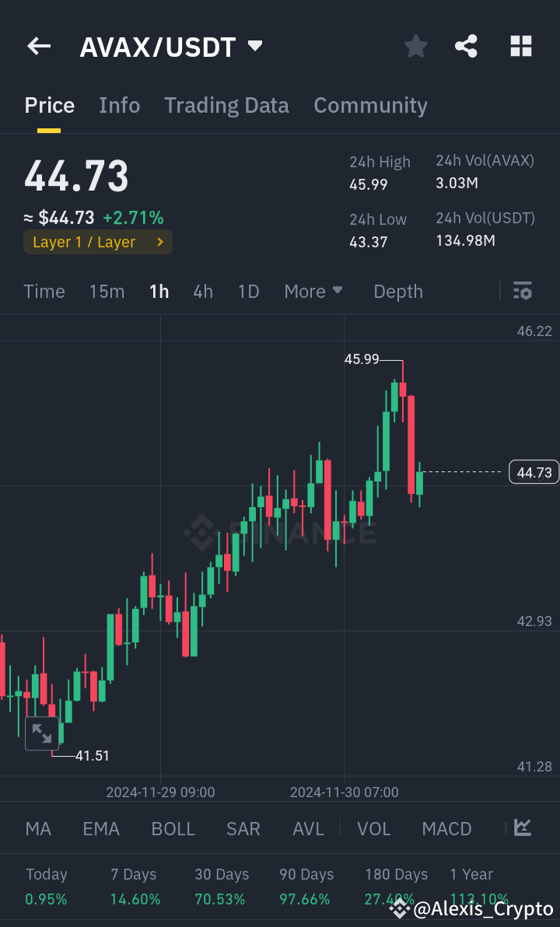Open the share options
This screenshot has height=927, width=560.
pyautogui.click(x=466, y=46)
